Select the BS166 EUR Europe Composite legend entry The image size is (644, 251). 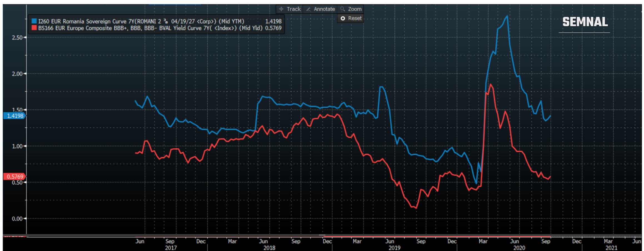tap(157, 28)
